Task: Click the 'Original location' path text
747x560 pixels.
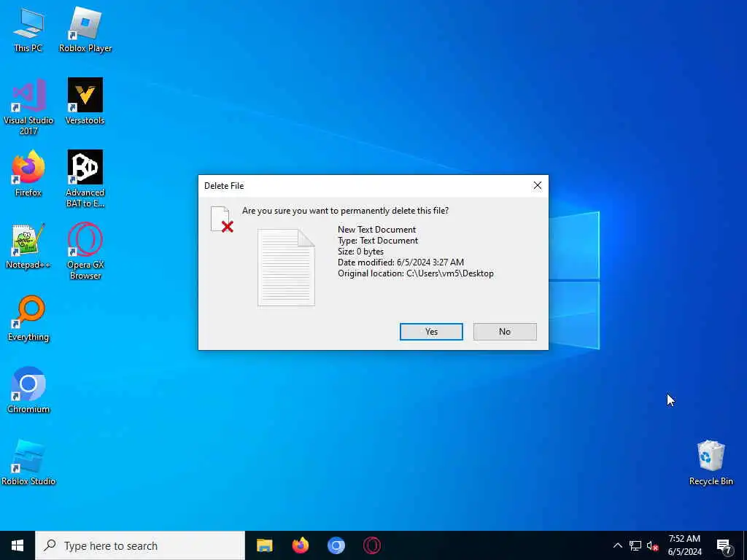Action: coord(415,273)
